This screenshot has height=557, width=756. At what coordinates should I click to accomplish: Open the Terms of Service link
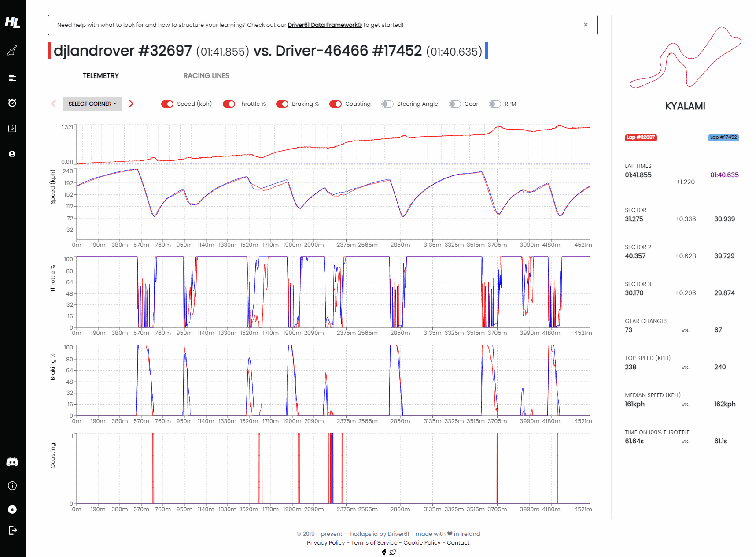coord(374,543)
